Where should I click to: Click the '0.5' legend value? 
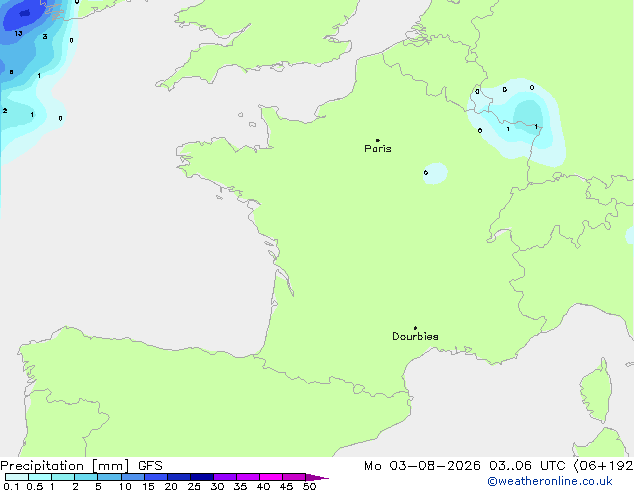(x=35, y=486)
